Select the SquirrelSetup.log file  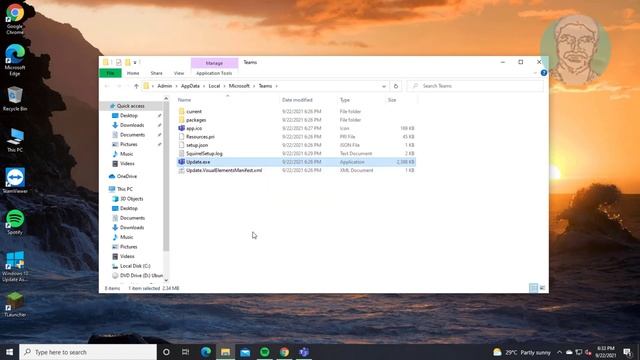pyautogui.click(x=204, y=153)
